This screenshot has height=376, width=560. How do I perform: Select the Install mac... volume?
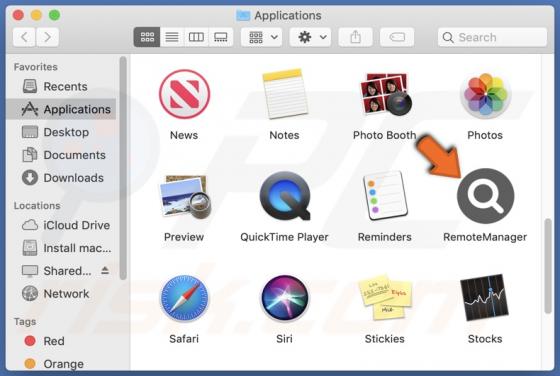(61, 248)
